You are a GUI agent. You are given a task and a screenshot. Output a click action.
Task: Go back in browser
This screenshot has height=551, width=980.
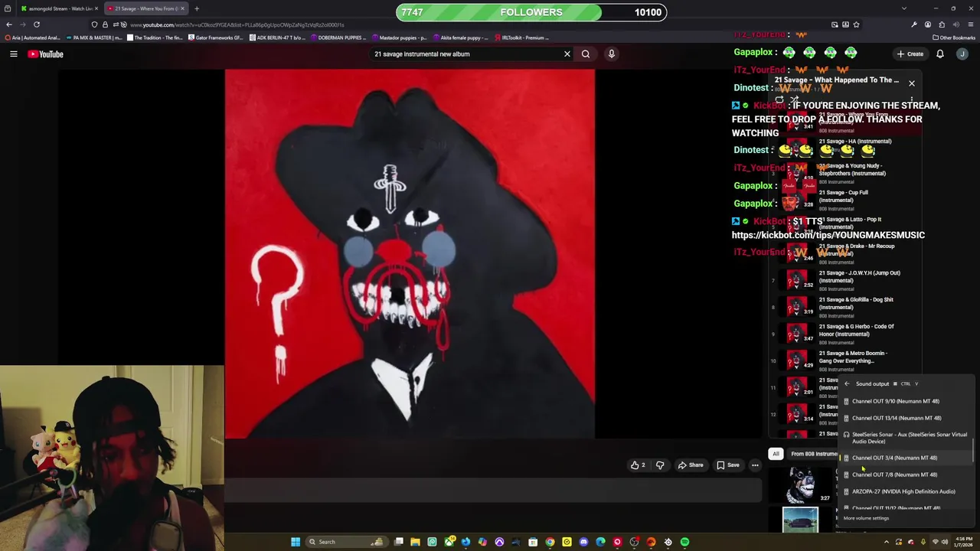click(9, 24)
